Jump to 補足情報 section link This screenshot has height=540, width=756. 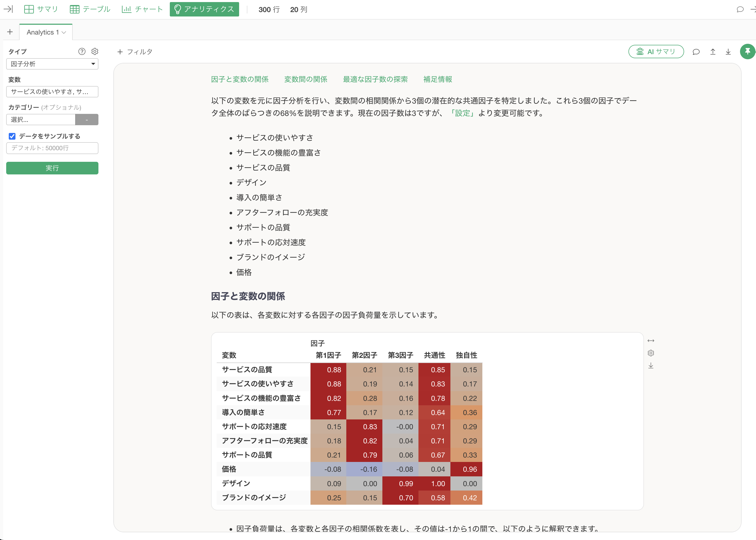[438, 79]
